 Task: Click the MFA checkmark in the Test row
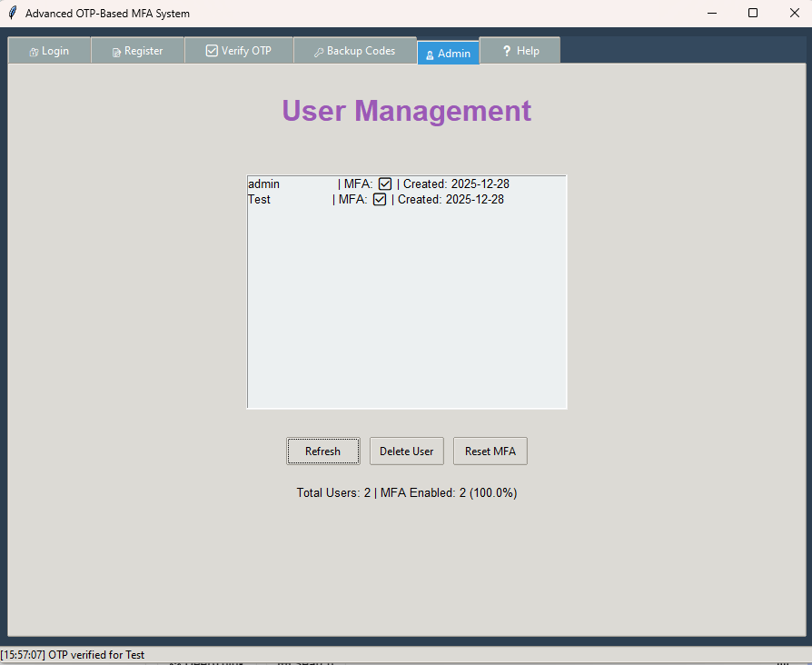point(380,200)
